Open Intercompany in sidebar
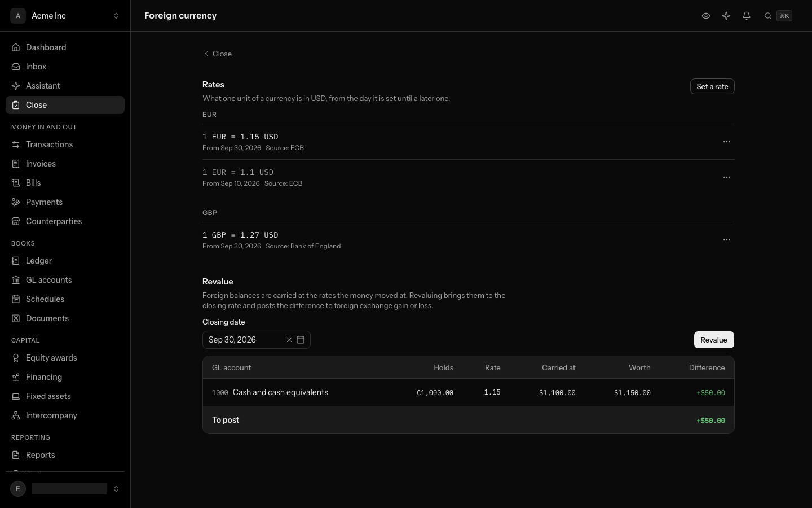This screenshot has width=812, height=508. pos(65,415)
